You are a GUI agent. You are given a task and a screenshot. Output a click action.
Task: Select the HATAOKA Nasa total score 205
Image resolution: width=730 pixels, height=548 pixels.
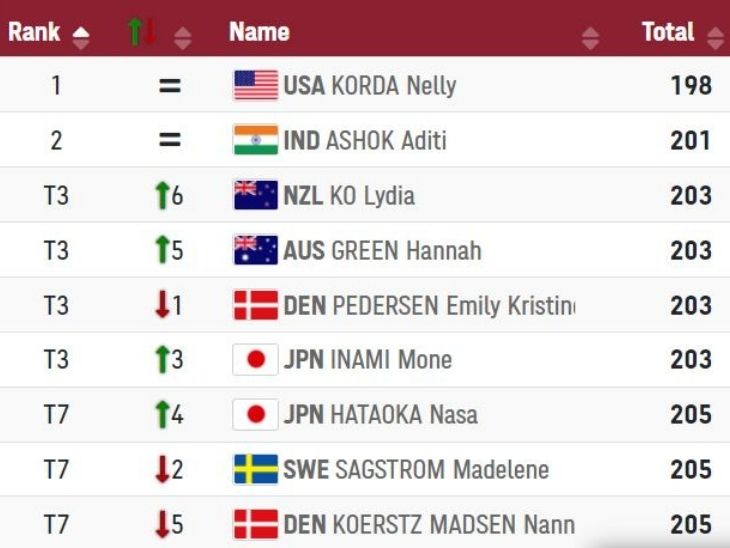690,414
